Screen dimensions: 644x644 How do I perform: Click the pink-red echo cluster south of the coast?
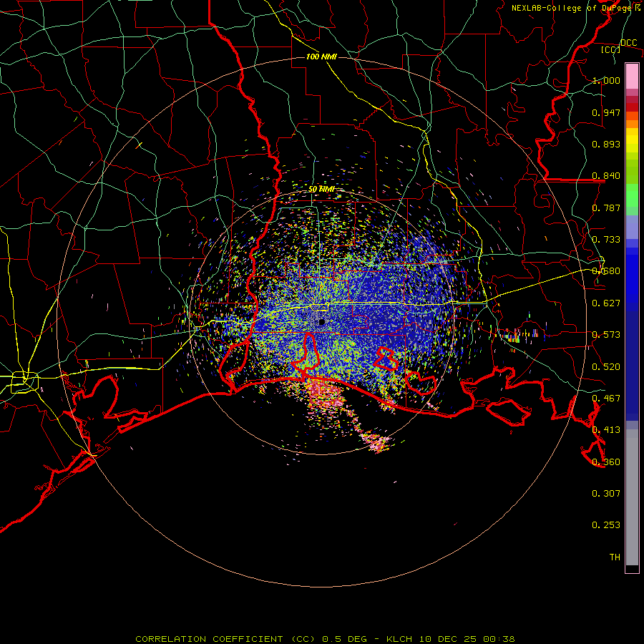[326, 394]
